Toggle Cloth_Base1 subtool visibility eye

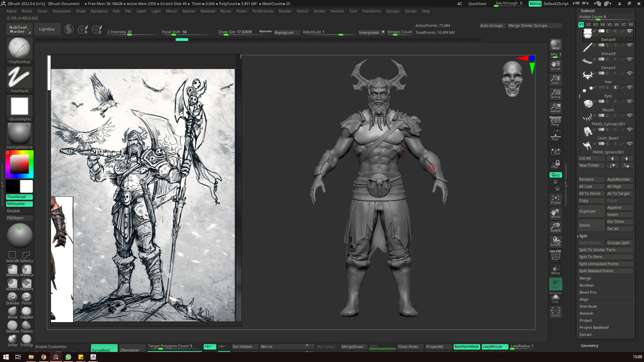[630, 130]
